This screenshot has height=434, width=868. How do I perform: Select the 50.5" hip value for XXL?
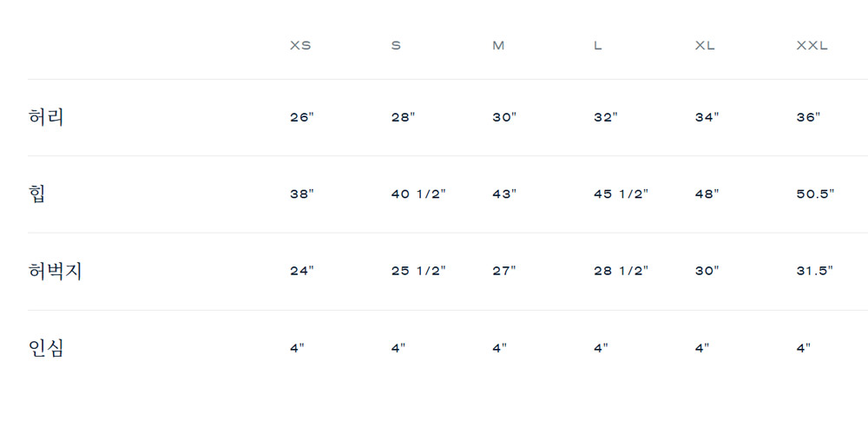pyautogui.click(x=815, y=194)
